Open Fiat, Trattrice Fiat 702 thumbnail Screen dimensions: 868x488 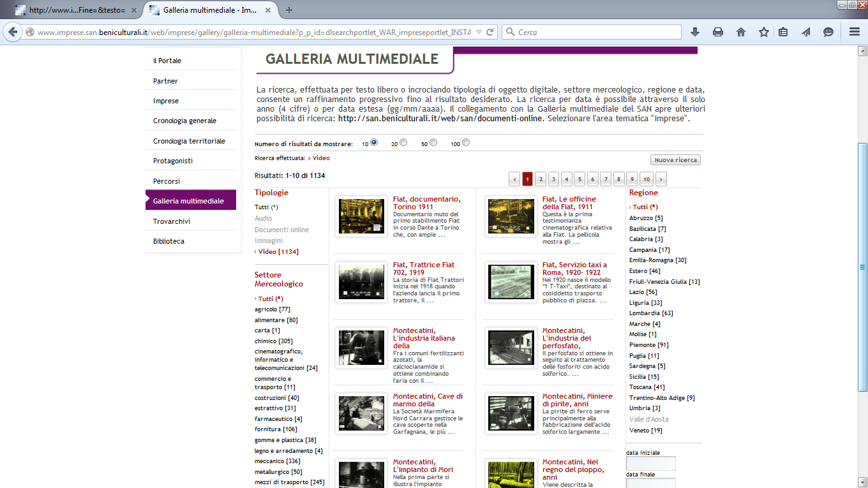point(361,282)
